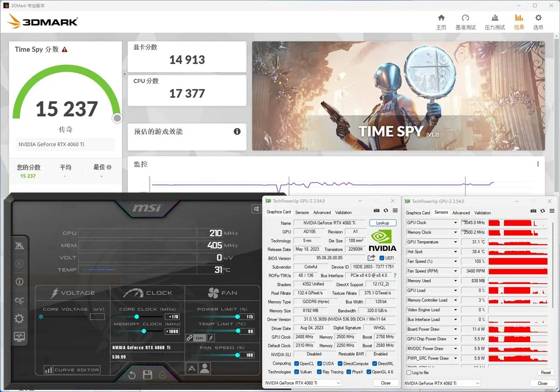Click the Memory Clock slider handle in Afterburner

(144, 331)
